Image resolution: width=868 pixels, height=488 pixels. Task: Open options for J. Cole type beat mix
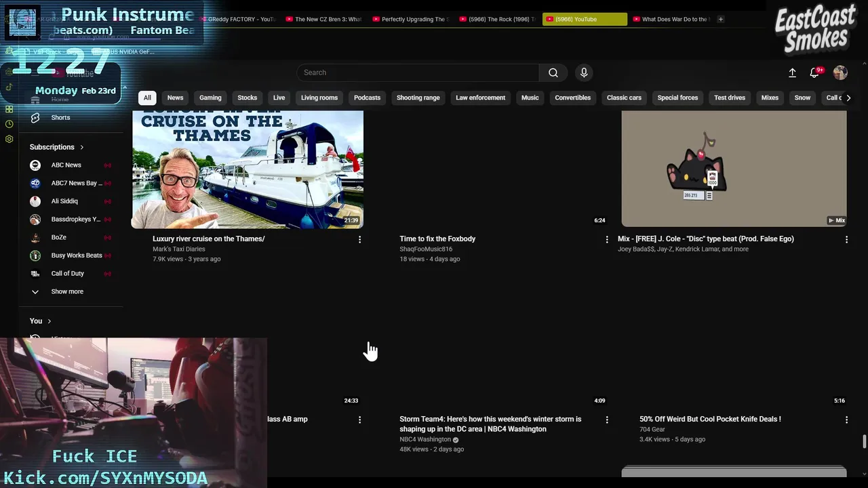click(x=846, y=239)
